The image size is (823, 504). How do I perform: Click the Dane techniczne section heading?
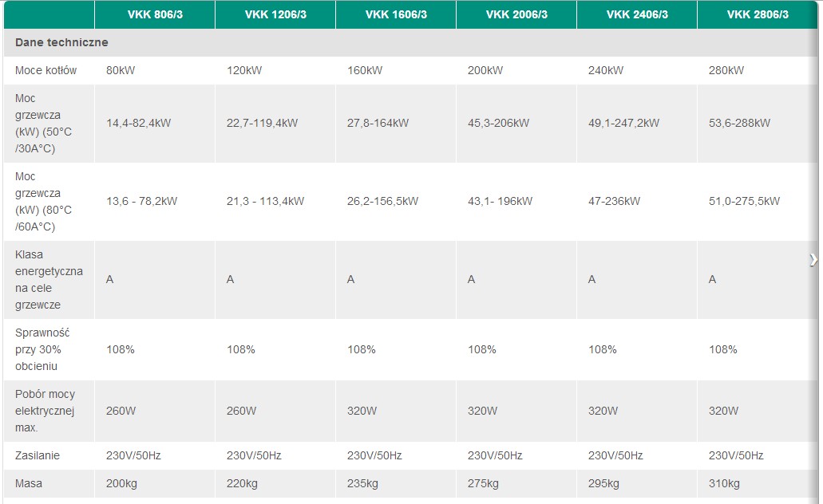pos(61,42)
